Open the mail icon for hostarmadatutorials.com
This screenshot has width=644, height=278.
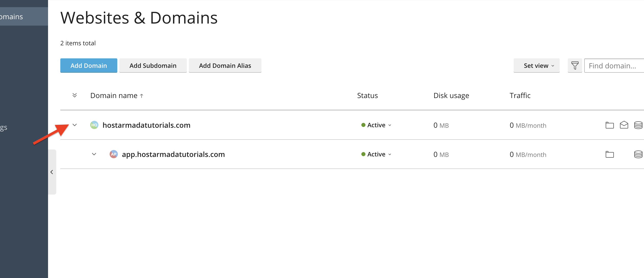pyautogui.click(x=624, y=125)
